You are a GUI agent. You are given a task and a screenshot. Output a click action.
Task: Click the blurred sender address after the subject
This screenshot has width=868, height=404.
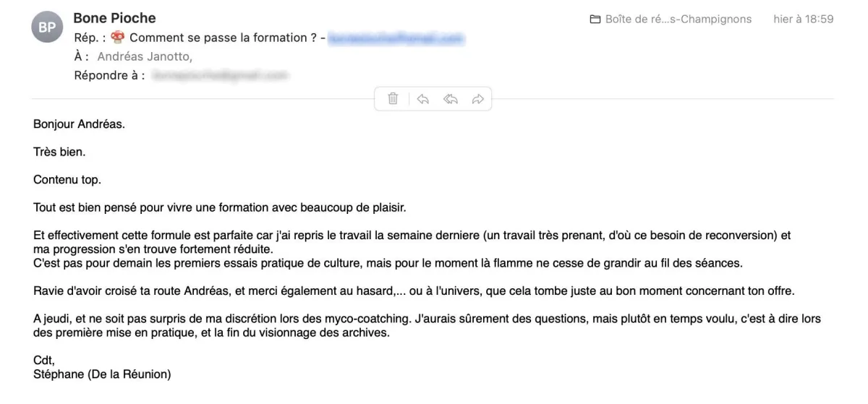395,38
